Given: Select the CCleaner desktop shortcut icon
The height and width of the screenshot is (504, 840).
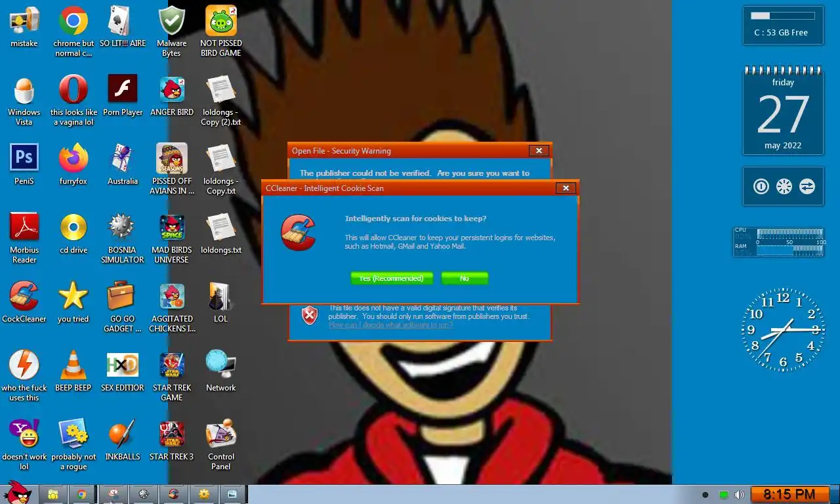Looking at the screenshot, I should 24,303.
